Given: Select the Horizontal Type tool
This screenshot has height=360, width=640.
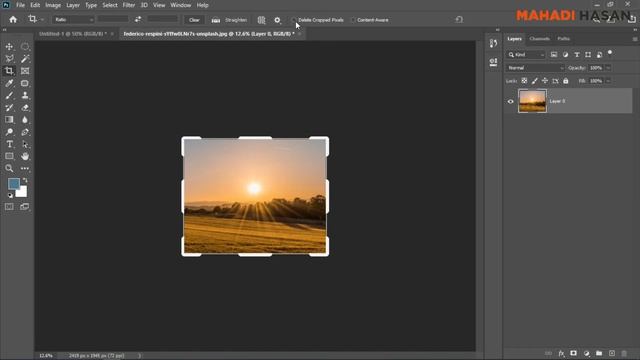Looking at the screenshot, I should coord(9,144).
